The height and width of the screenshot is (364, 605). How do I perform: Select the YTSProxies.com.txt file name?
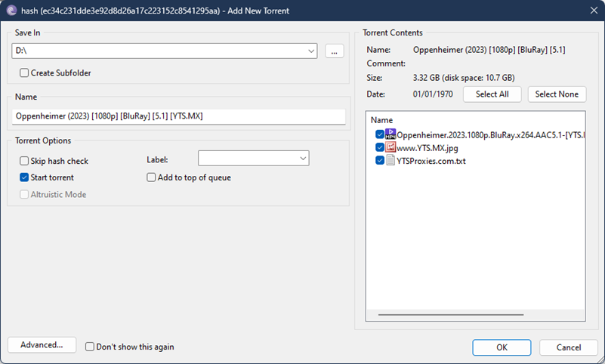tap(431, 161)
